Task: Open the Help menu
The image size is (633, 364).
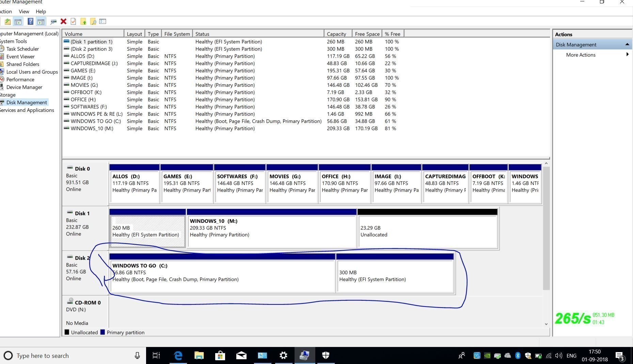Action: pyautogui.click(x=41, y=11)
